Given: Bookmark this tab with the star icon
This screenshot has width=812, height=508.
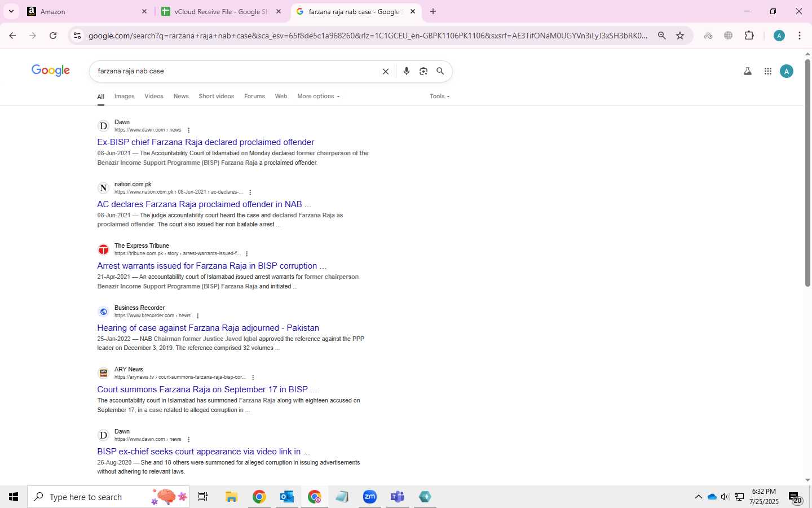Looking at the screenshot, I should tap(680, 36).
